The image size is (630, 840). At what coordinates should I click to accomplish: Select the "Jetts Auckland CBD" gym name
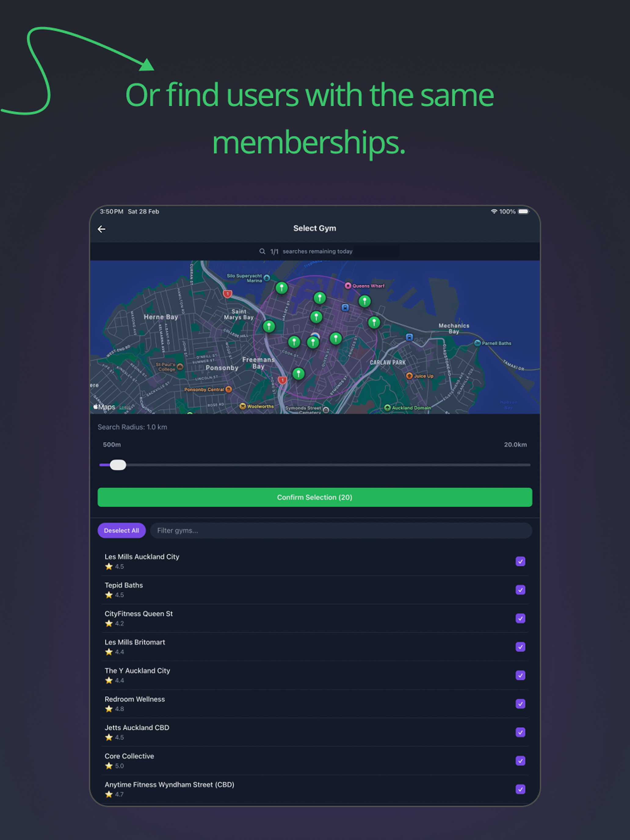(x=137, y=728)
